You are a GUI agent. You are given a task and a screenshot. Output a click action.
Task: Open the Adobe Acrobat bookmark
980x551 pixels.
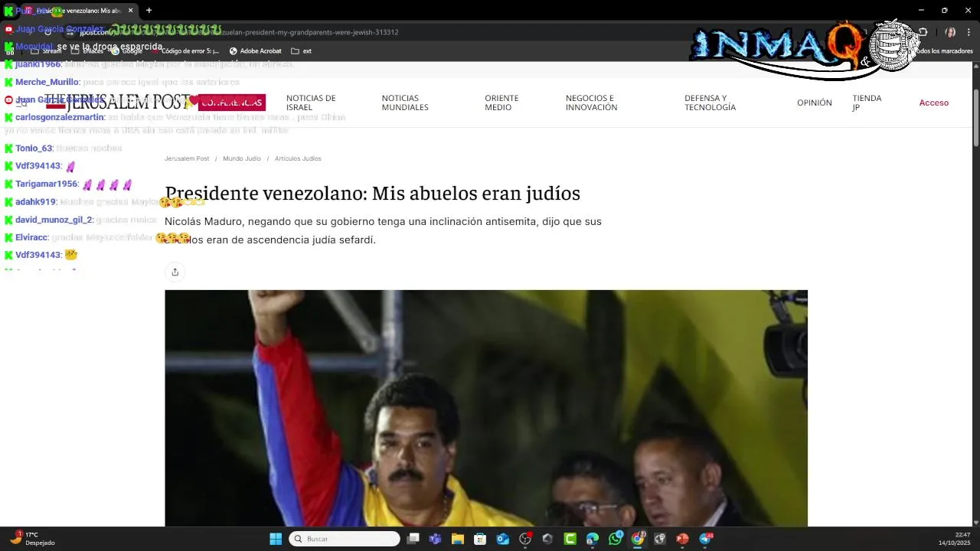point(256,51)
